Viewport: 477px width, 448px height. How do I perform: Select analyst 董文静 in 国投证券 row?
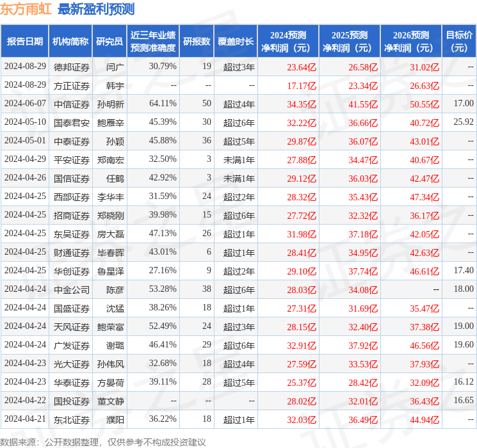click(110, 401)
